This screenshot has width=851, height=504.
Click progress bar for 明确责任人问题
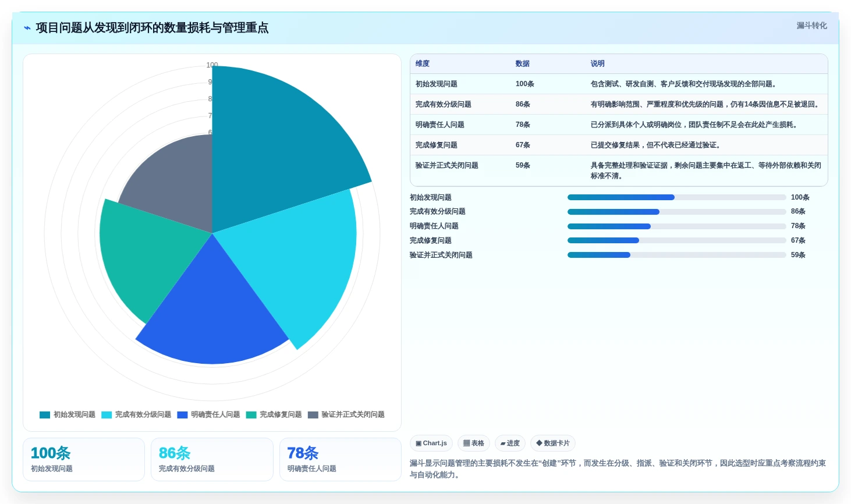[x=676, y=226]
